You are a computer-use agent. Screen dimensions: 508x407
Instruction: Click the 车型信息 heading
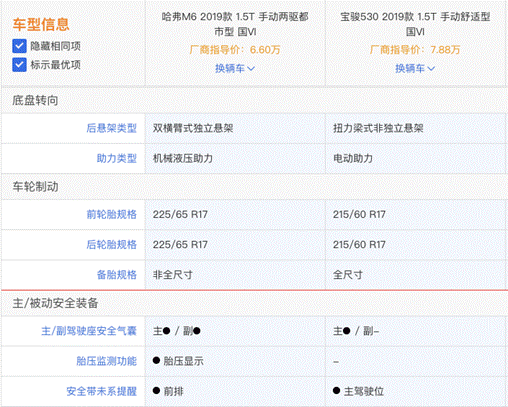[41, 24]
